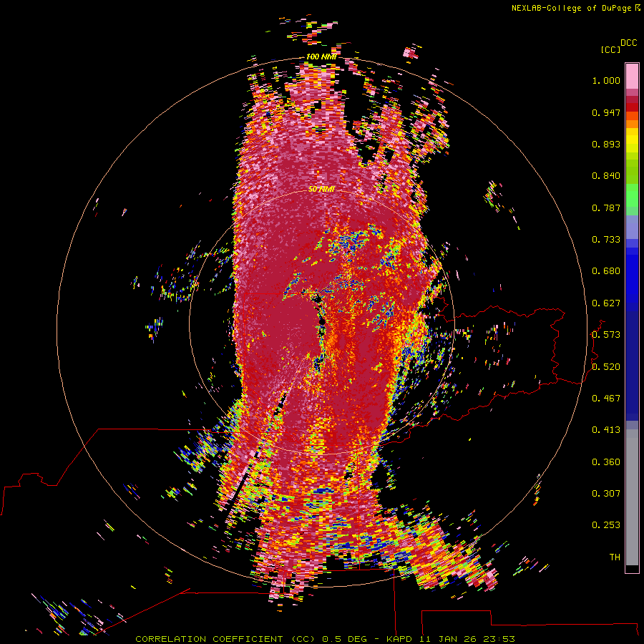The image size is (644, 644).
Task: Click the 0.787 legend value
Action: 606,208
